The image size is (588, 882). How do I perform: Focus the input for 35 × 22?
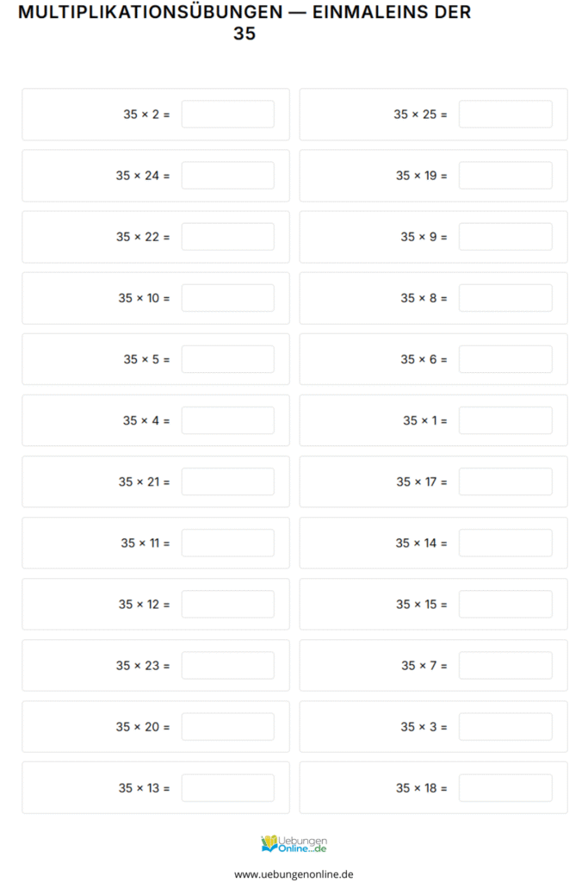click(227, 237)
